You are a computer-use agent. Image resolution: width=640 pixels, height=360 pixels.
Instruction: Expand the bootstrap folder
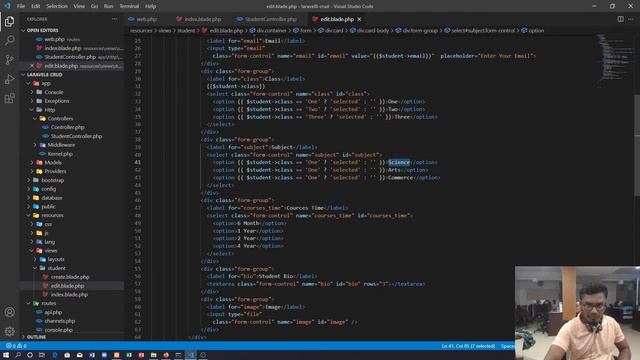52,180
